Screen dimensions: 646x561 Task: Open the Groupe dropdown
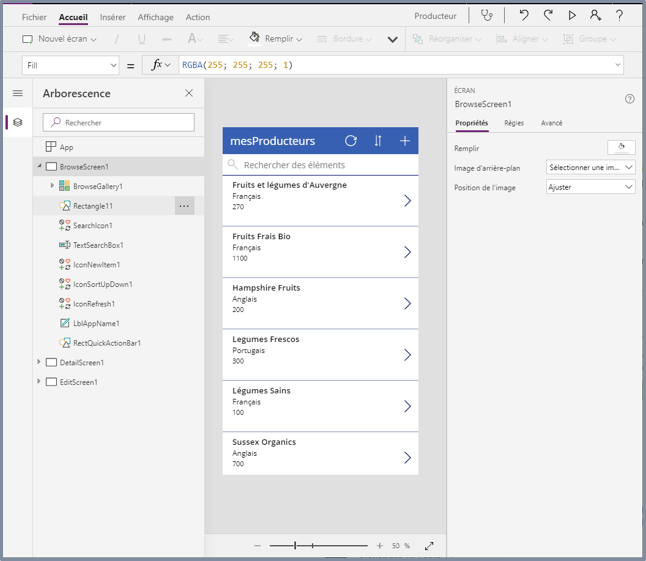tap(589, 39)
